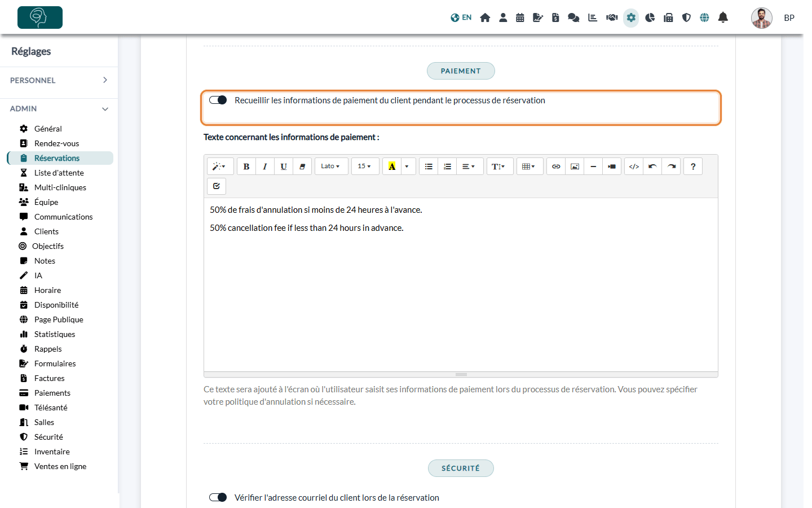Open code view with the </> icon
Screen dimensions: 812x508
coord(634,167)
